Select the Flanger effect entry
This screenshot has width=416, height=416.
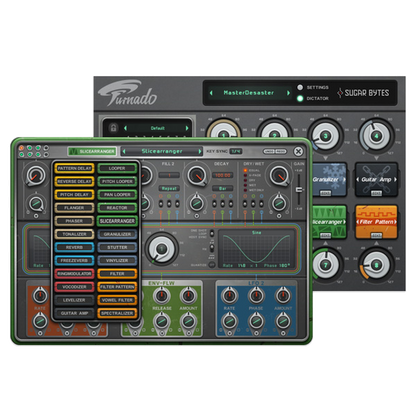click(74, 208)
